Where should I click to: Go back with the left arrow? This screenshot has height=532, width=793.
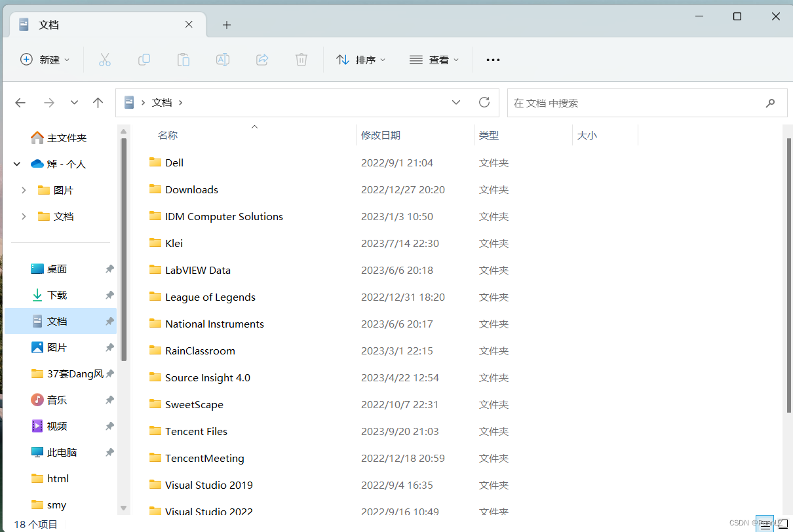point(20,103)
